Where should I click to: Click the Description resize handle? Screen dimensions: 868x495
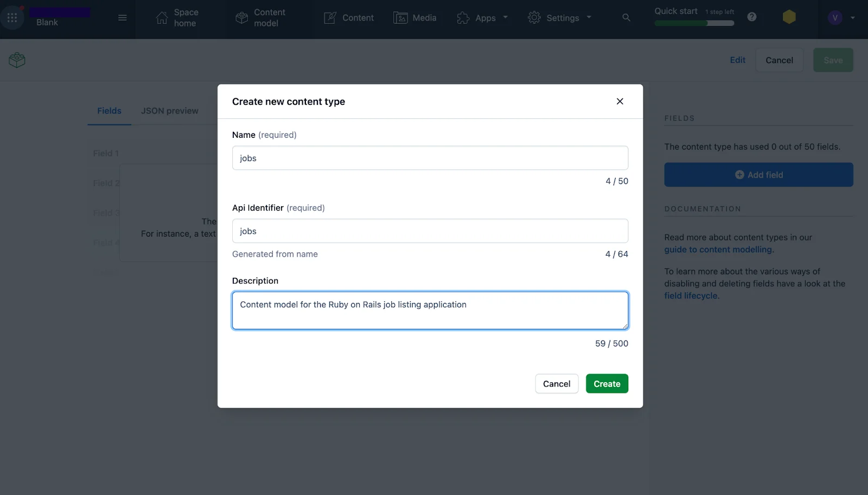[625, 326]
